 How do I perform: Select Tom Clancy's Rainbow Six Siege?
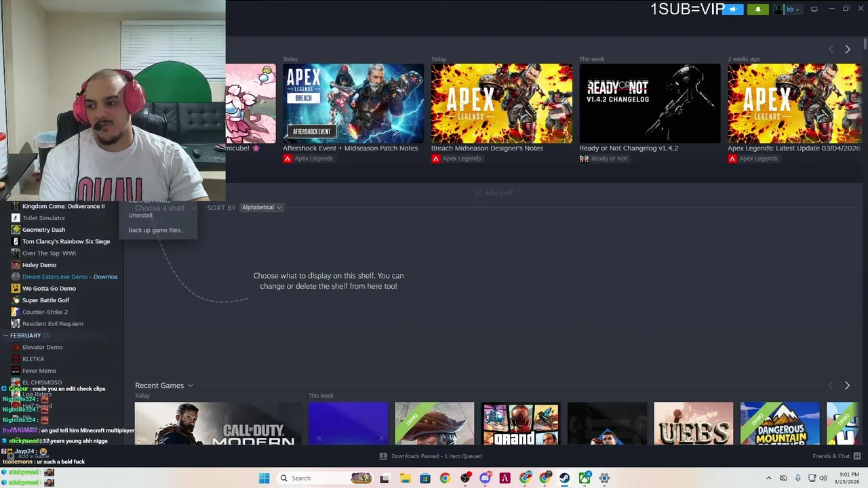click(x=66, y=241)
